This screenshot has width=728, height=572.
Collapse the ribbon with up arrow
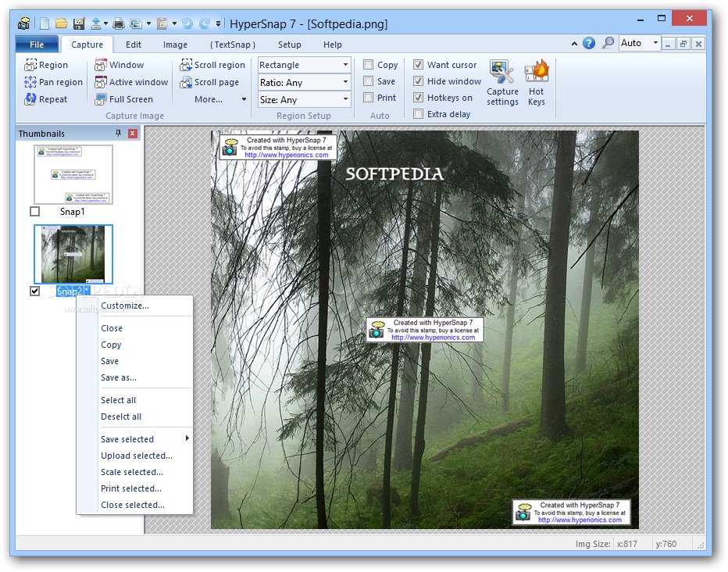[574, 44]
